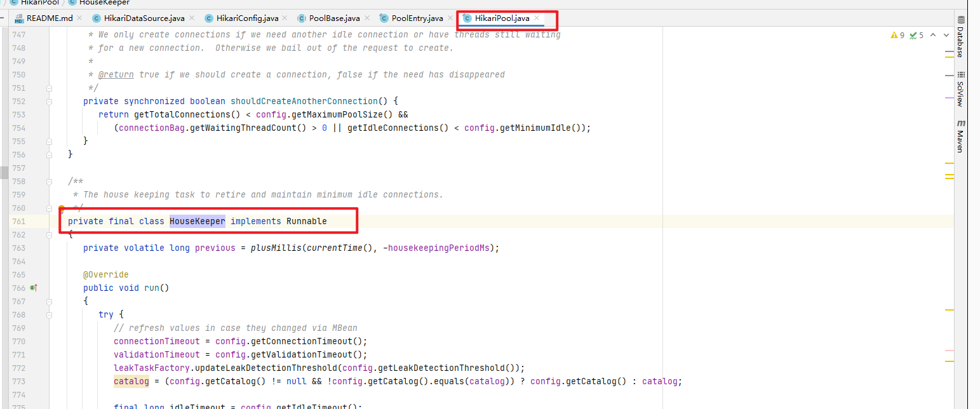Screen dimensions: 980x409
Task: Switch to the README.md tab
Action: tap(50, 18)
